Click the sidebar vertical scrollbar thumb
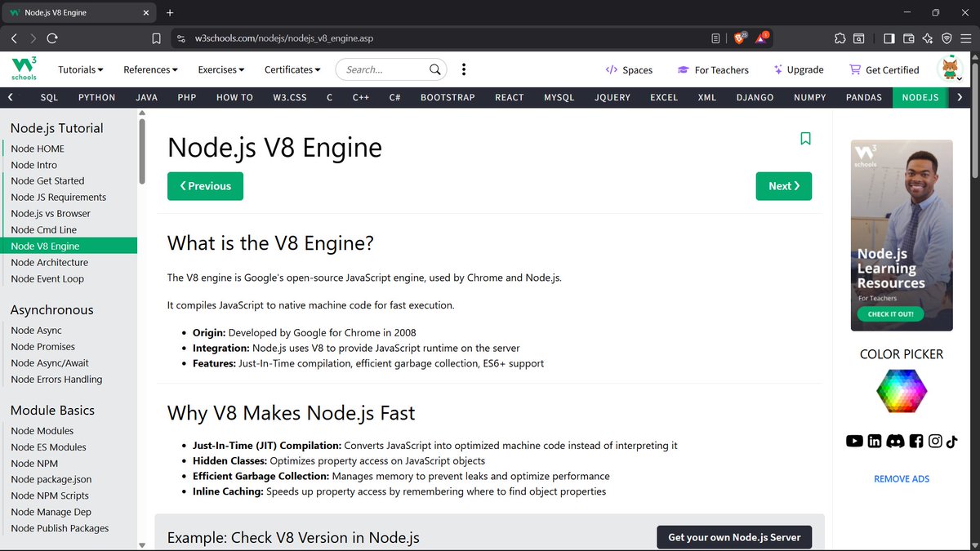The width and height of the screenshot is (980, 551). point(142,150)
